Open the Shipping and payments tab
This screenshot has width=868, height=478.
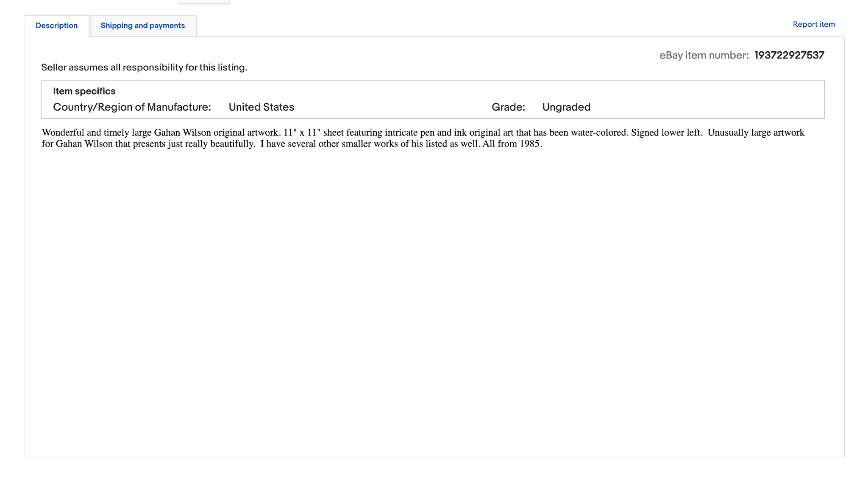click(143, 25)
